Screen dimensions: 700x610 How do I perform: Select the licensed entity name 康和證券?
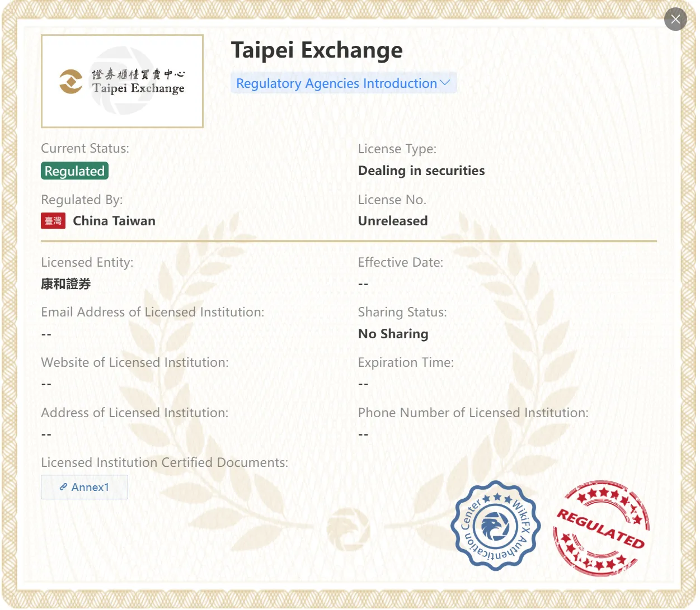tap(66, 284)
